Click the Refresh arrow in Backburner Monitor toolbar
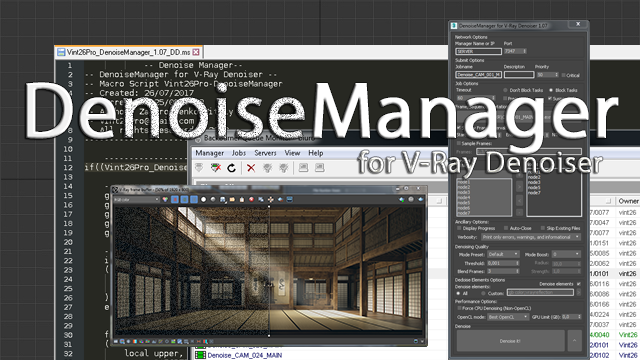Screen dimensions: 640x360 pyautogui.click(x=231, y=168)
